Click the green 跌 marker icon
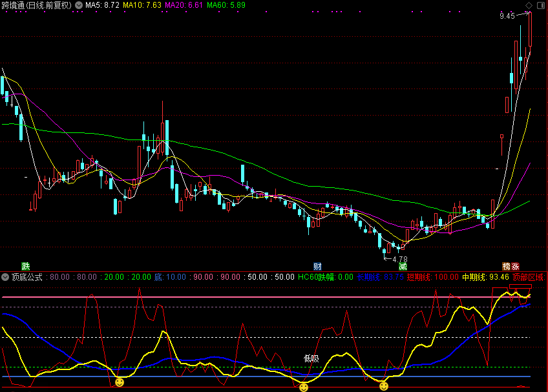 point(25,266)
